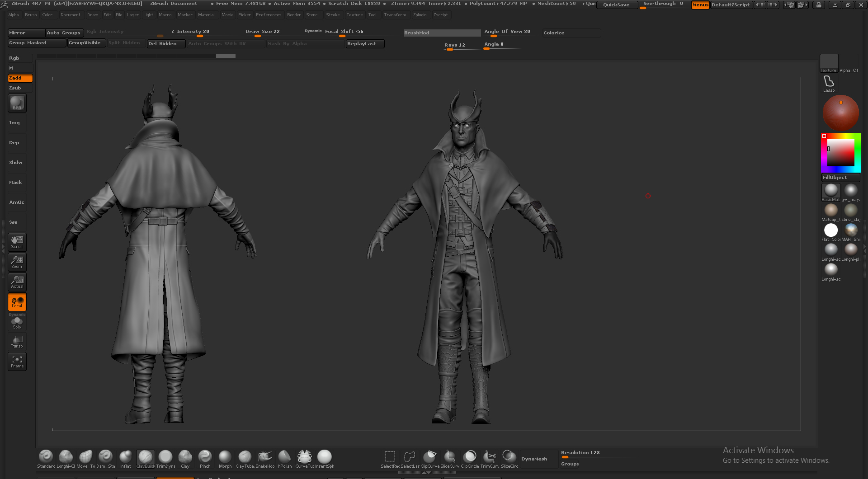Select the SelectRect tool

(390, 459)
